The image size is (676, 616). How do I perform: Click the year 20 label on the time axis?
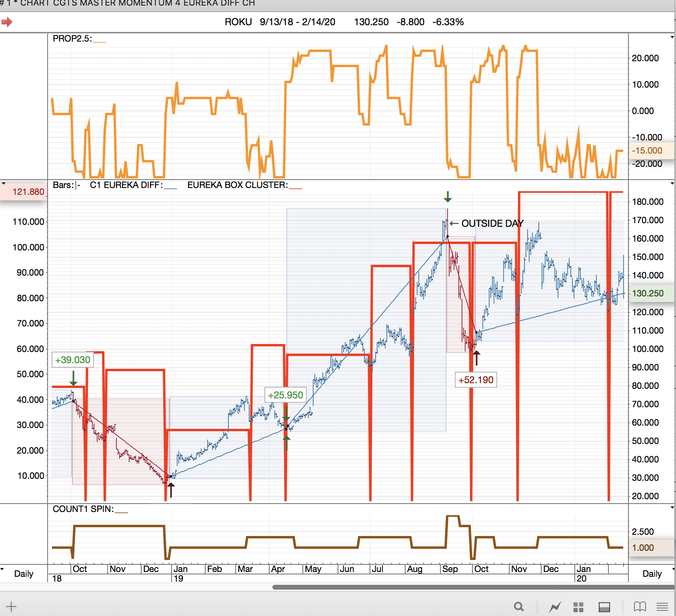pyautogui.click(x=582, y=578)
